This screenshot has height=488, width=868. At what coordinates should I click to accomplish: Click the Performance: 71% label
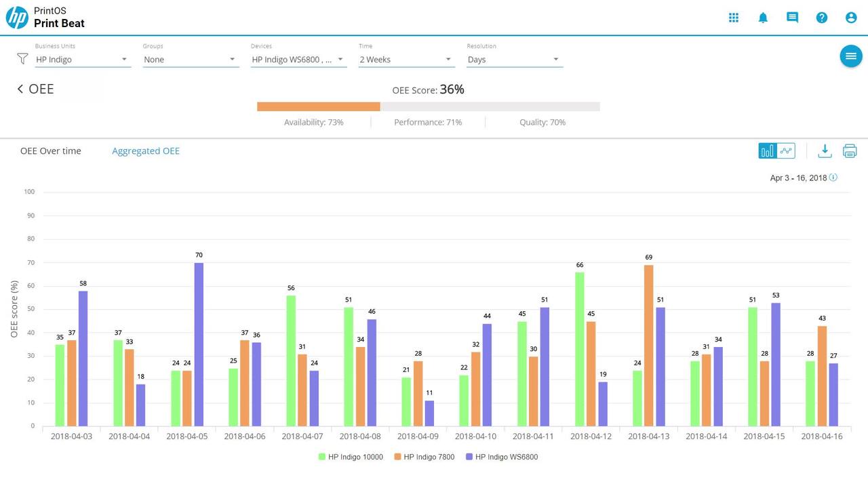pyautogui.click(x=428, y=123)
